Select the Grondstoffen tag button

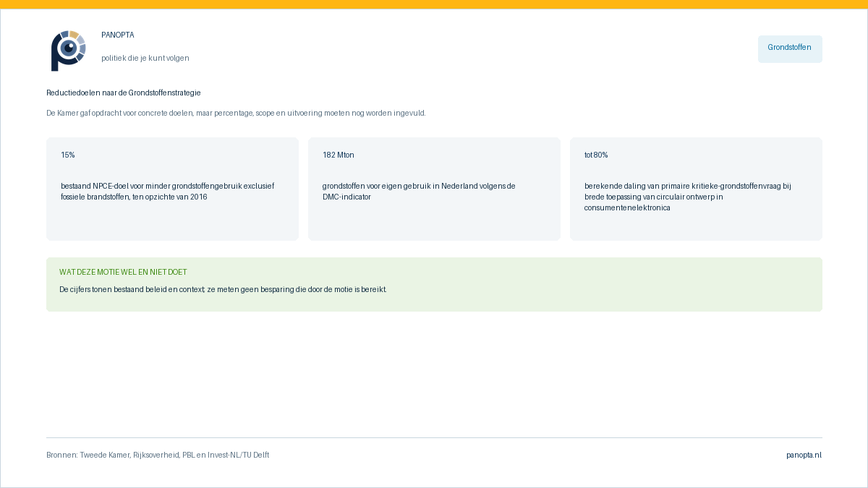(x=790, y=49)
